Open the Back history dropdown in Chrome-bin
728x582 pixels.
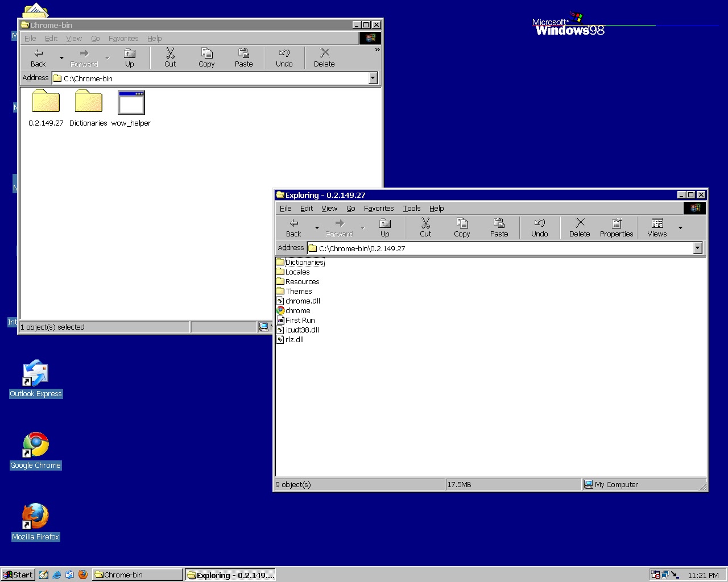pos(61,58)
